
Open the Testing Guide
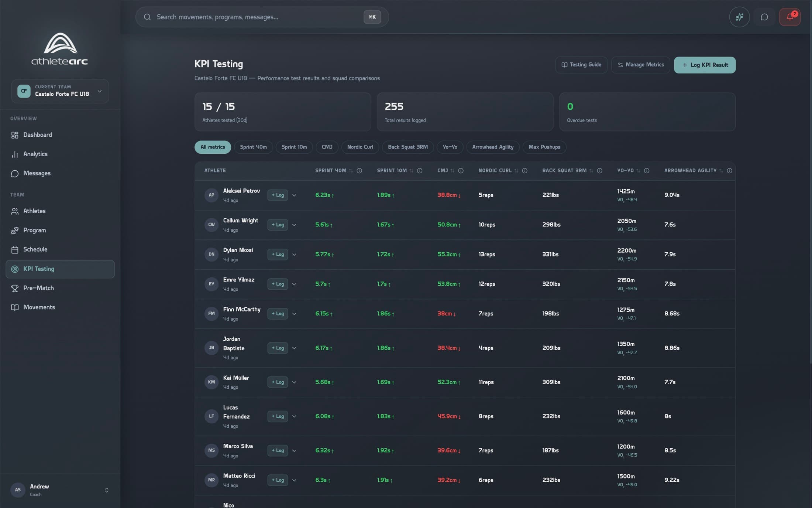pos(581,65)
